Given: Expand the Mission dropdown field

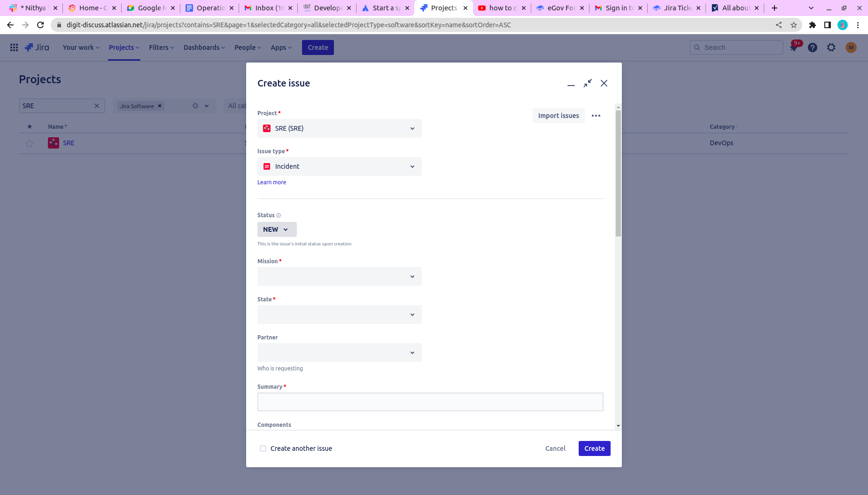Looking at the screenshot, I should 339,276.
